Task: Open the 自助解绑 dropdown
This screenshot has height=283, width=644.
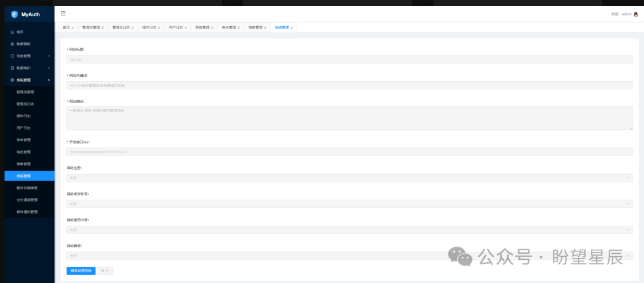Action: [349, 256]
